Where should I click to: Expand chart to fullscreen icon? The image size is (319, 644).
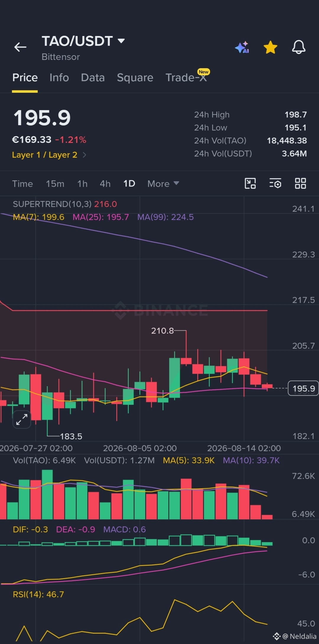pos(22,419)
